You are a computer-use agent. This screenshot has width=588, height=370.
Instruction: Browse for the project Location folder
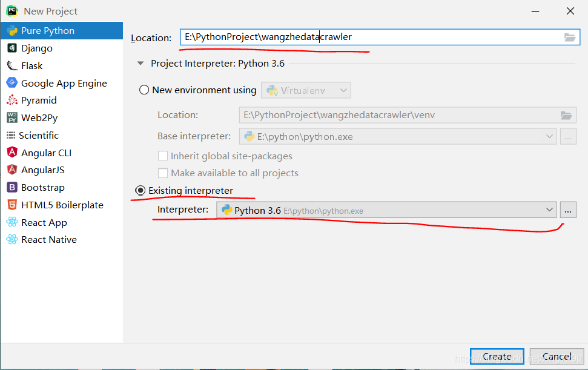(x=570, y=37)
